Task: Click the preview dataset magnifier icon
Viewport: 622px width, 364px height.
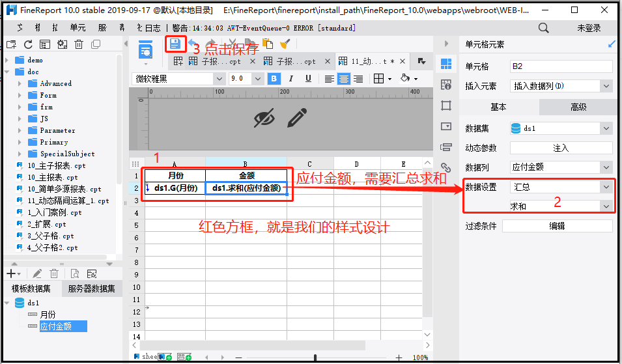Action: pyautogui.click(x=75, y=273)
